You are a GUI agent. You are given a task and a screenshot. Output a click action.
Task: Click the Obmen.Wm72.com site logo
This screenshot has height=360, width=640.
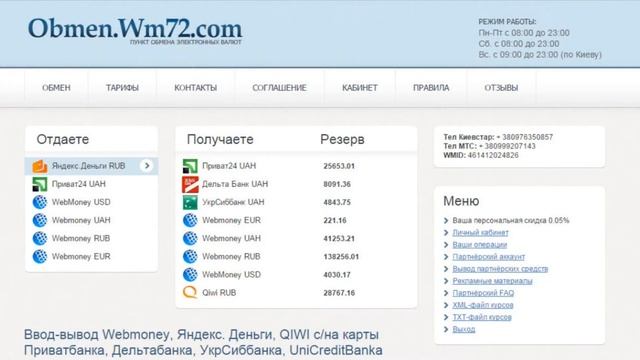tap(135, 30)
